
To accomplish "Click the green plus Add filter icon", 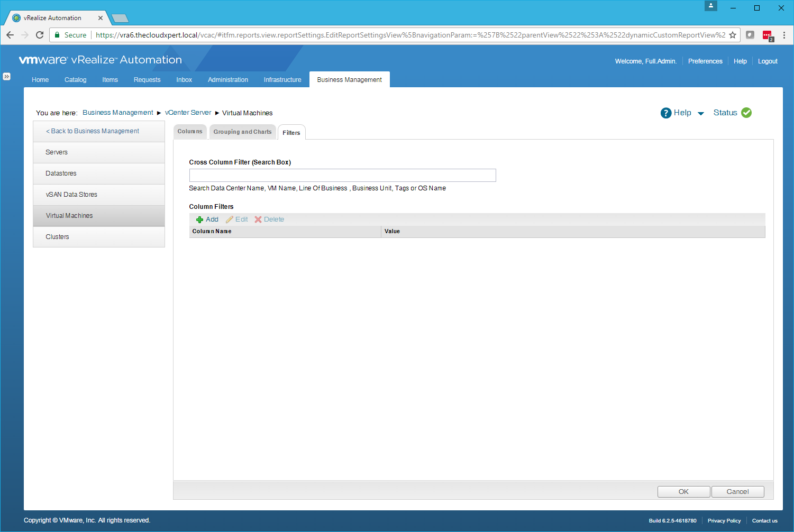I will coord(199,219).
